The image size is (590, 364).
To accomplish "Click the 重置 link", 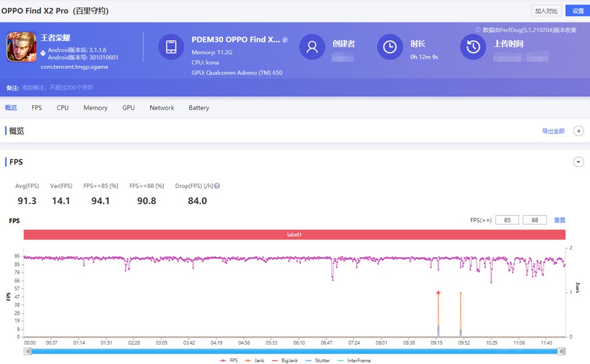I will click(x=559, y=220).
